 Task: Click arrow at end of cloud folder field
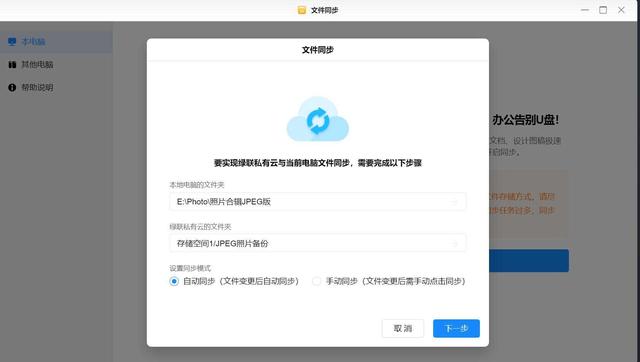click(x=454, y=244)
